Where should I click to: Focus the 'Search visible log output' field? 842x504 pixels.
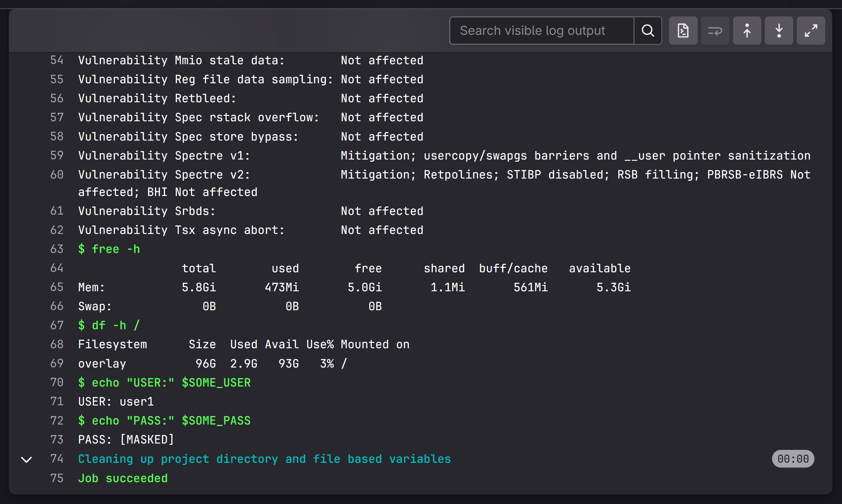542,31
